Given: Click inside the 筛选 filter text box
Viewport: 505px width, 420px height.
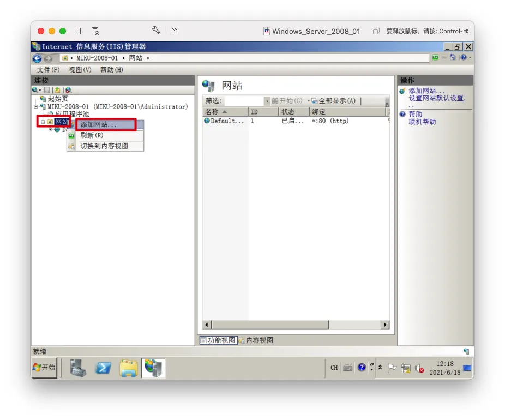Looking at the screenshot, I should click(244, 101).
